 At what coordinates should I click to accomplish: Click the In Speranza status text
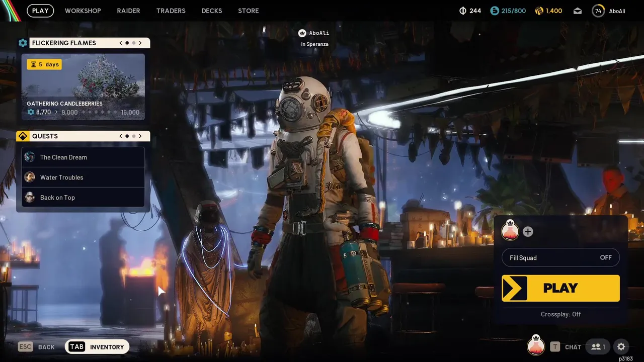click(x=315, y=44)
